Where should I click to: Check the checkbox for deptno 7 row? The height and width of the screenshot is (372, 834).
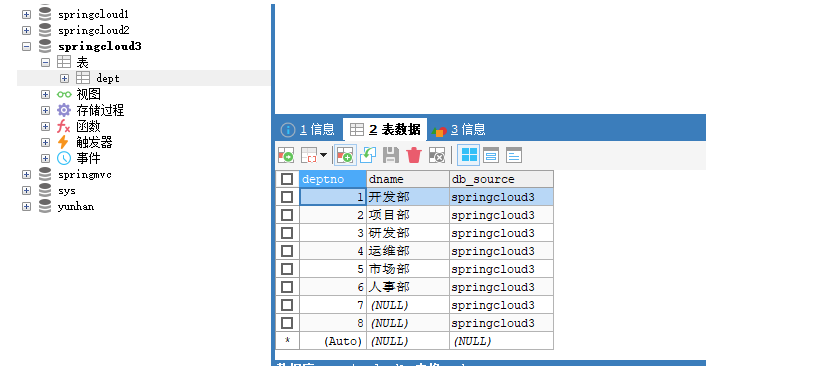coord(287,305)
